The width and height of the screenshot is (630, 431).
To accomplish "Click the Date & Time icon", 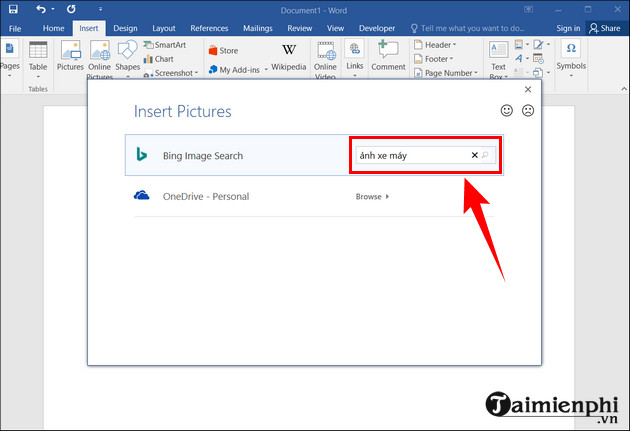I will point(539,59).
